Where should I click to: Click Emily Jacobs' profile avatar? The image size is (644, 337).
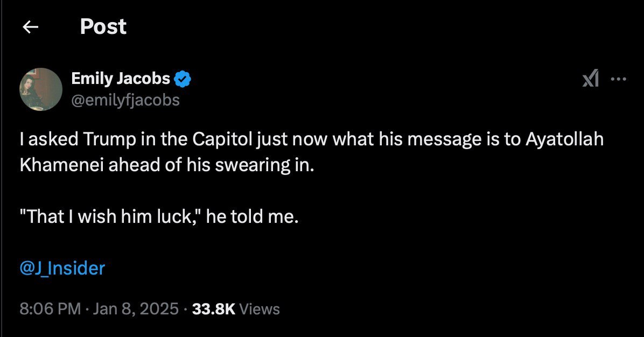click(x=41, y=89)
